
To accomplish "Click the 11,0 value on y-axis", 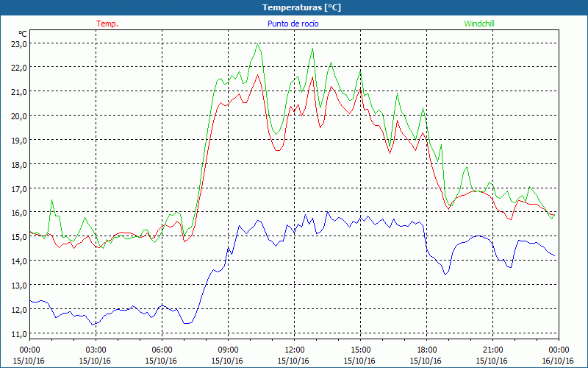I will pyautogui.click(x=19, y=333).
